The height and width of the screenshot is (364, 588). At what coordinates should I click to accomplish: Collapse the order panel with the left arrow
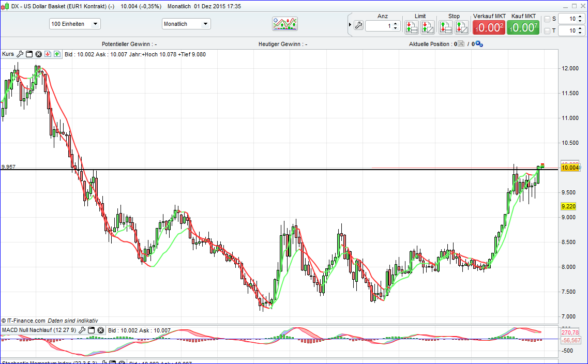pyautogui.click(x=350, y=25)
